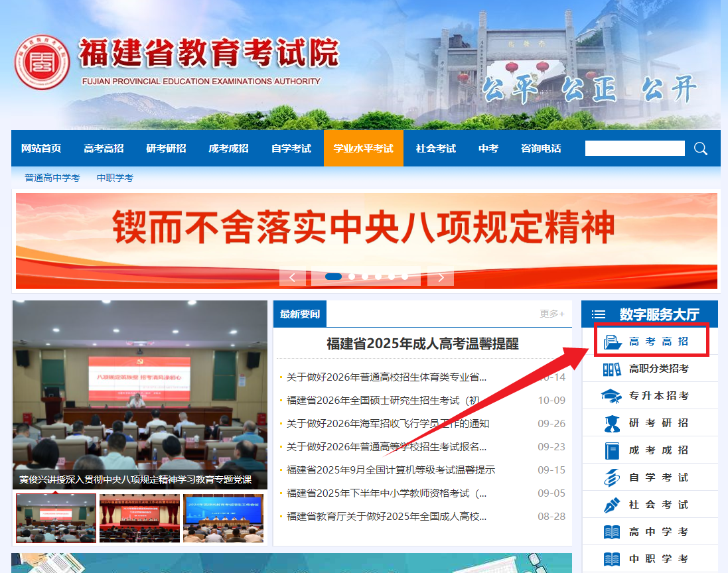Image resolution: width=728 pixels, height=573 pixels.
Task: Open 福建省2025年成人高考温馨提醒 headline
Action: click(422, 344)
